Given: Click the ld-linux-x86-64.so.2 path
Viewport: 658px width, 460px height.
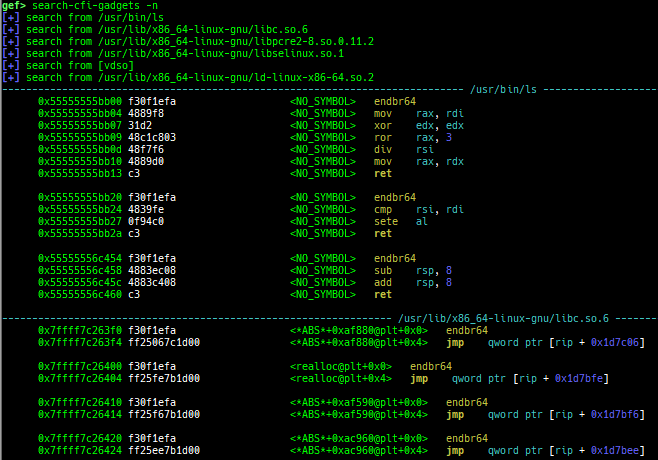Looking at the screenshot, I should 236,78.
